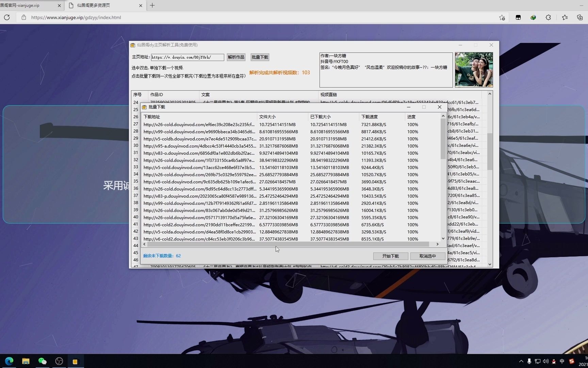Close the 仙居阁dy主页解析工具 window
The height and width of the screenshot is (368, 588).
(491, 45)
